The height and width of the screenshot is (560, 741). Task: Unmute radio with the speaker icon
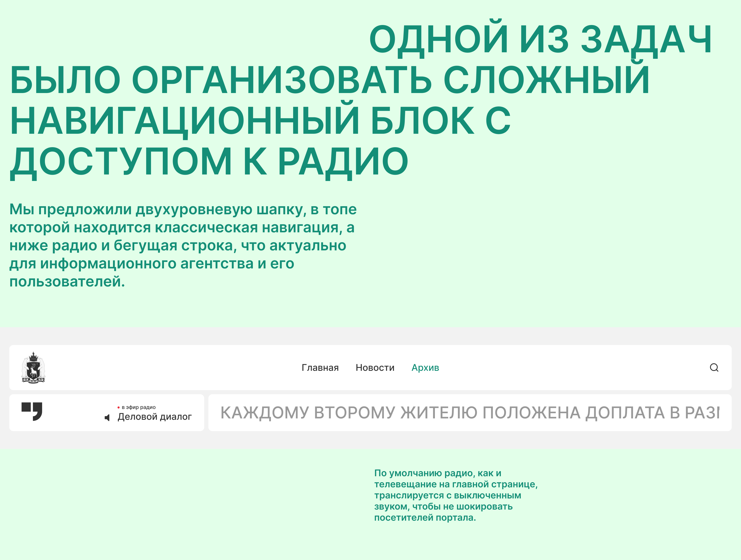pos(107,417)
